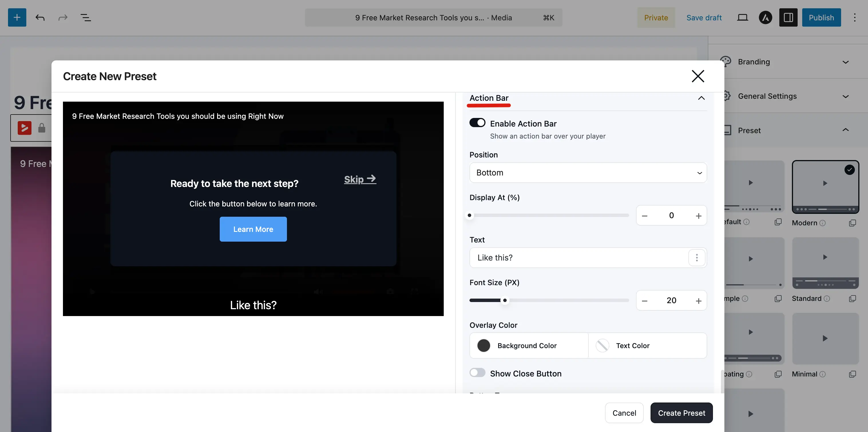This screenshot has height=432, width=868.
Task: Undo the last editor change
Action: (x=40, y=17)
